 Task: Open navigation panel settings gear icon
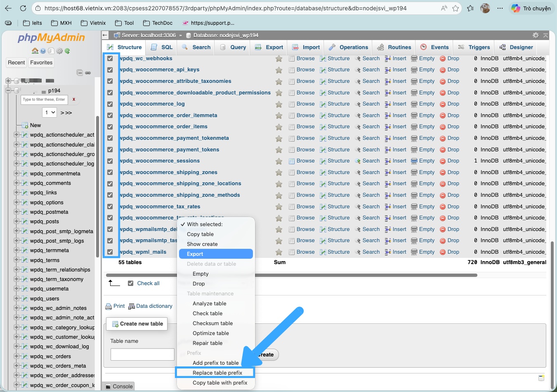(x=59, y=51)
